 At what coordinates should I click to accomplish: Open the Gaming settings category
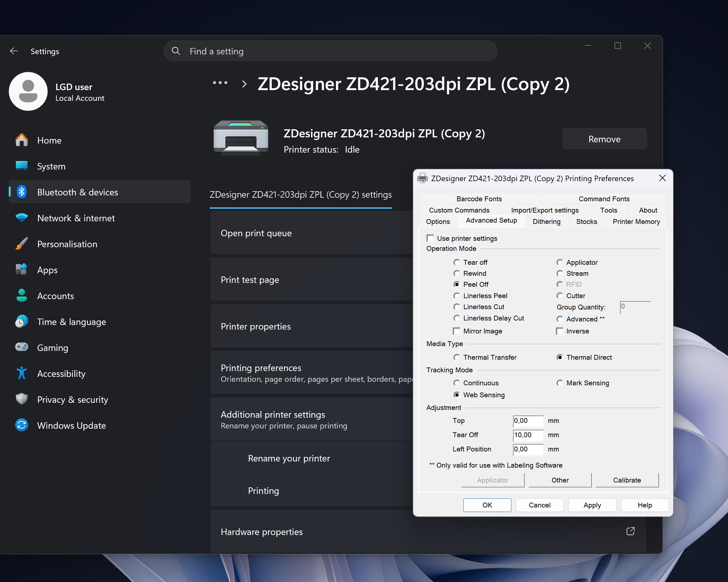coord(53,347)
